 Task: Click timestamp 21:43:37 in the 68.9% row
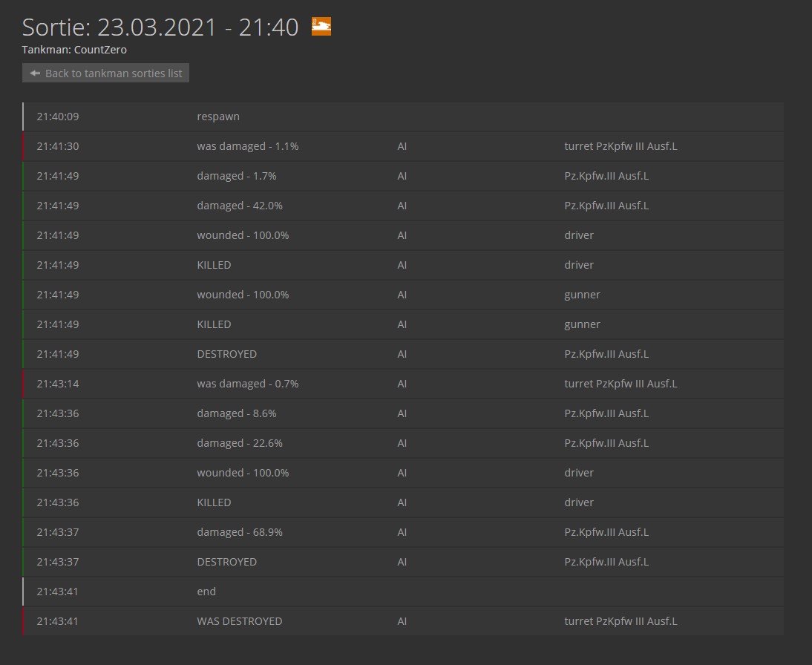[x=58, y=532]
